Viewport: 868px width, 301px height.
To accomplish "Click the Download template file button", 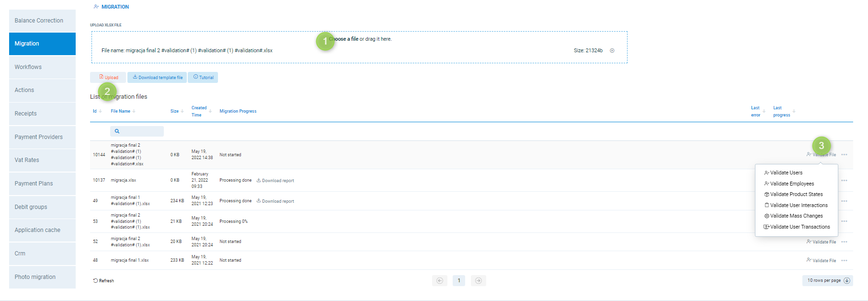I will point(157,78).
